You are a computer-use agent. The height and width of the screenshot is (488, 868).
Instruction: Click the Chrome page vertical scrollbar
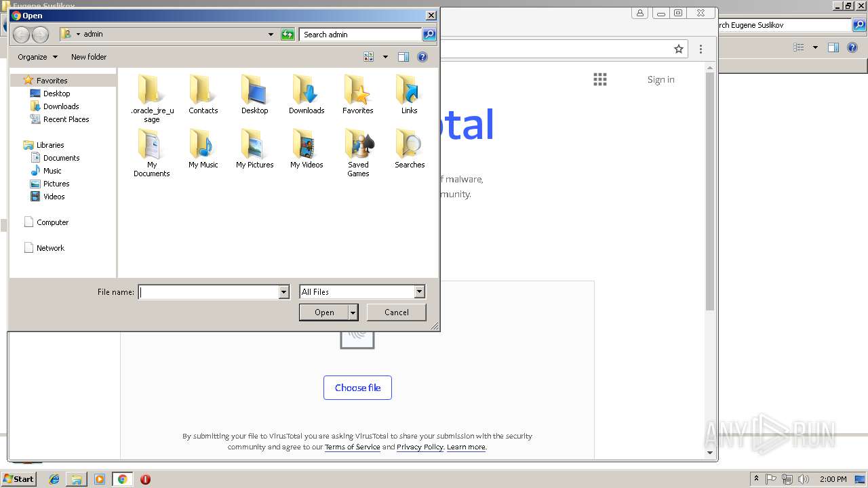click(x=710, y=191)
